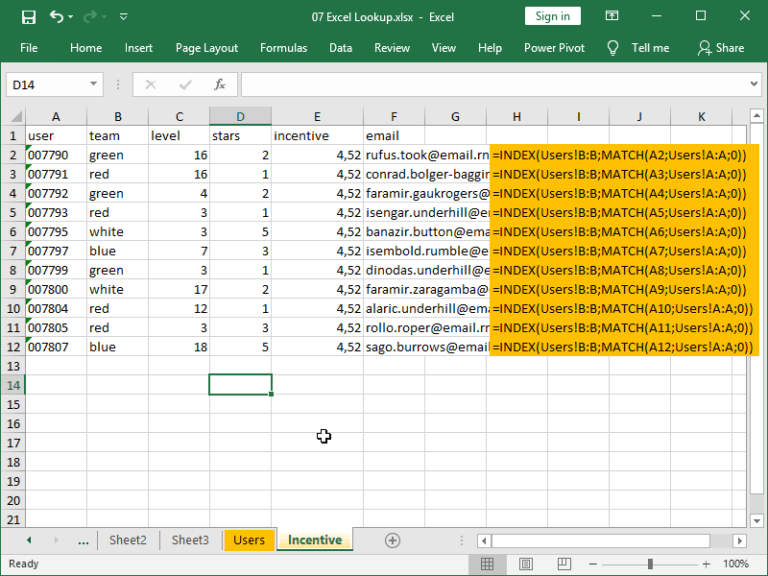The image size is (768, 576).
Task: Open Ribbon Display Options icon
Action: [612, 16]
